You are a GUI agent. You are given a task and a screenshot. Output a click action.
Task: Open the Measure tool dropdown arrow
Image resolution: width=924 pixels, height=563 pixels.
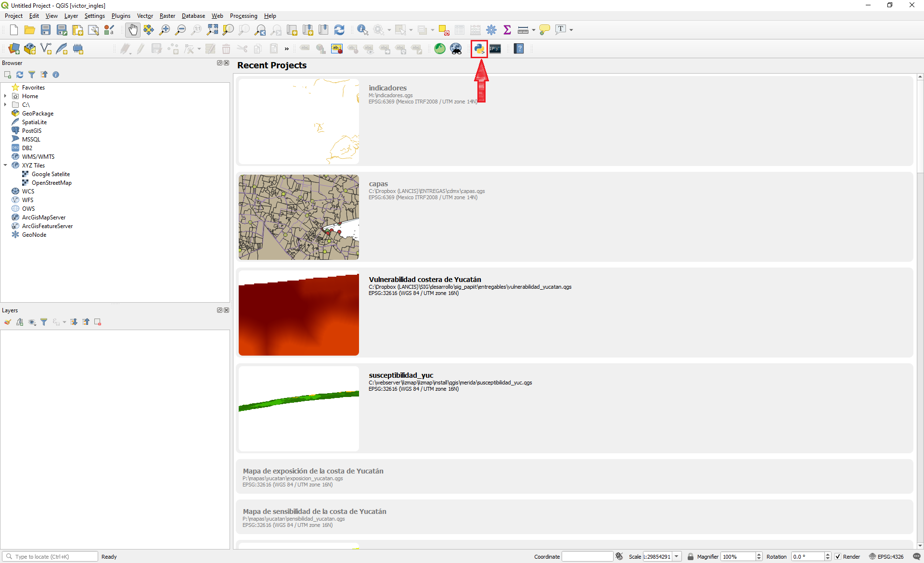point(534,30)
